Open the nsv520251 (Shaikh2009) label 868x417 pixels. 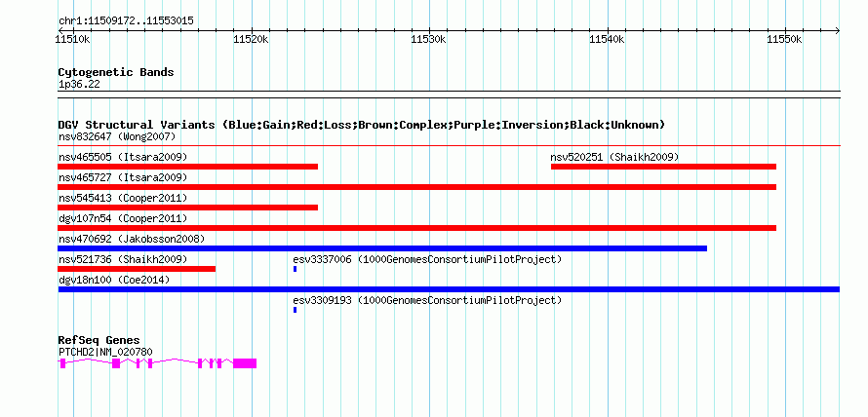[614, 157]
